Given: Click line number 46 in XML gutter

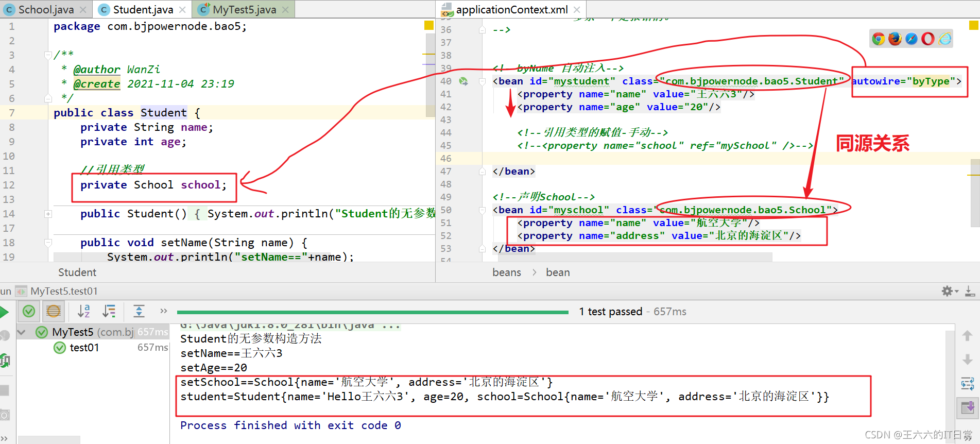Looking at the screenshot, I should 446,159.
